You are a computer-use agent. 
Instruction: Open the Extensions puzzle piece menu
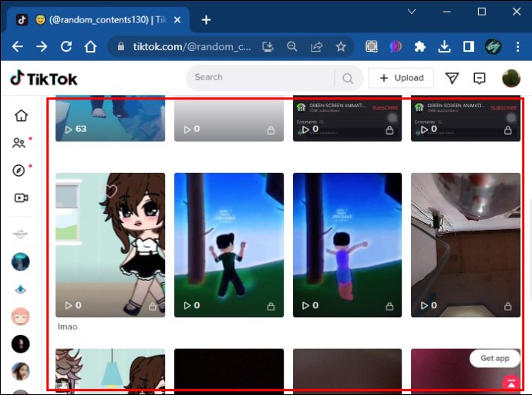click(x=420, y=46)
